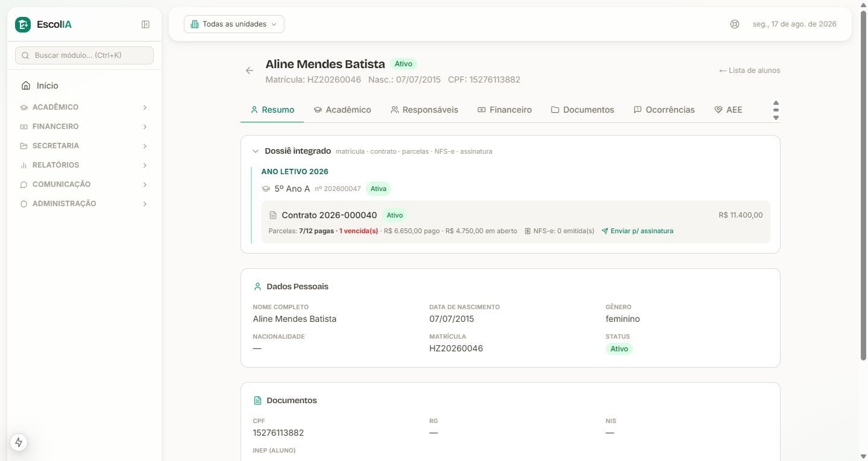868x461 pixels.
Task: Click the ANO LETIVO 2026 heading
Action: (295, 172)
